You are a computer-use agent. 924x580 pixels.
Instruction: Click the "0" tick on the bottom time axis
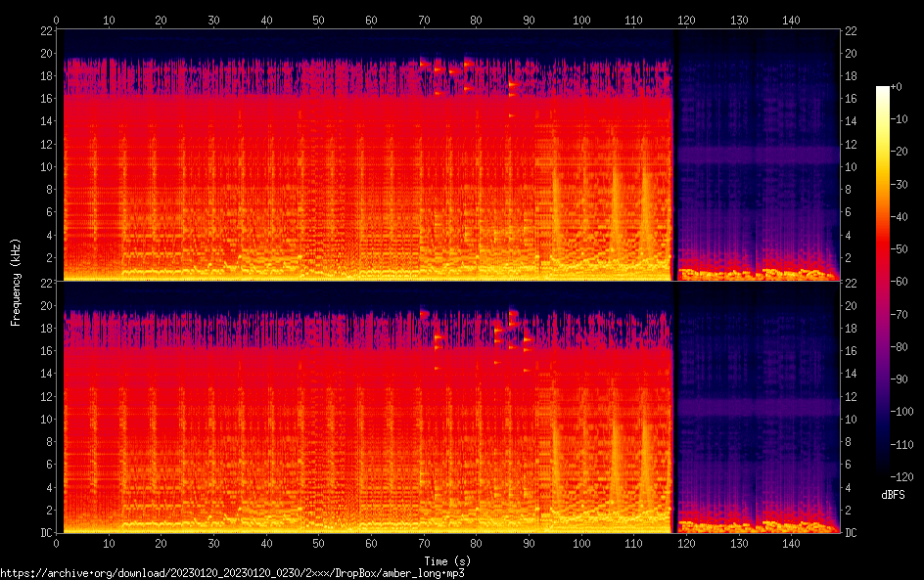click(57, 543)
